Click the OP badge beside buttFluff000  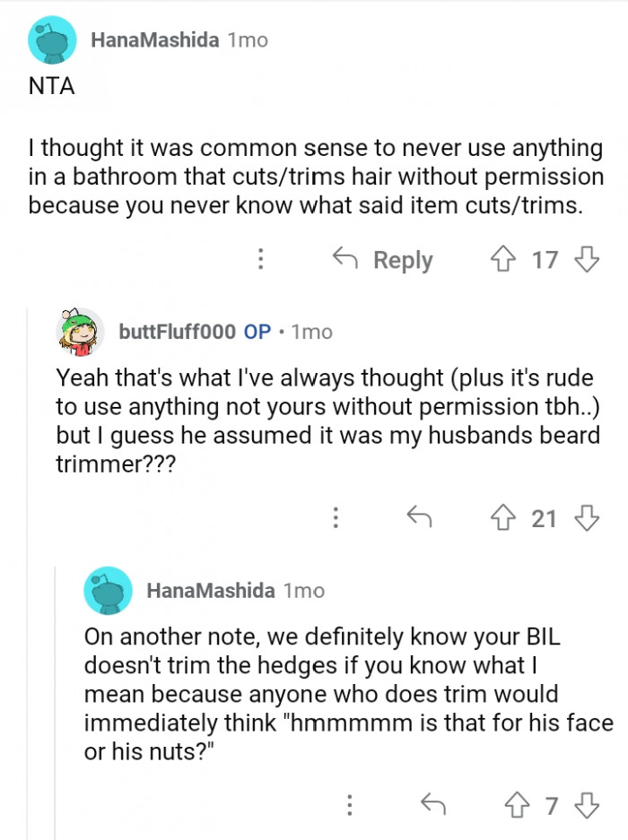tap(257, 332)
